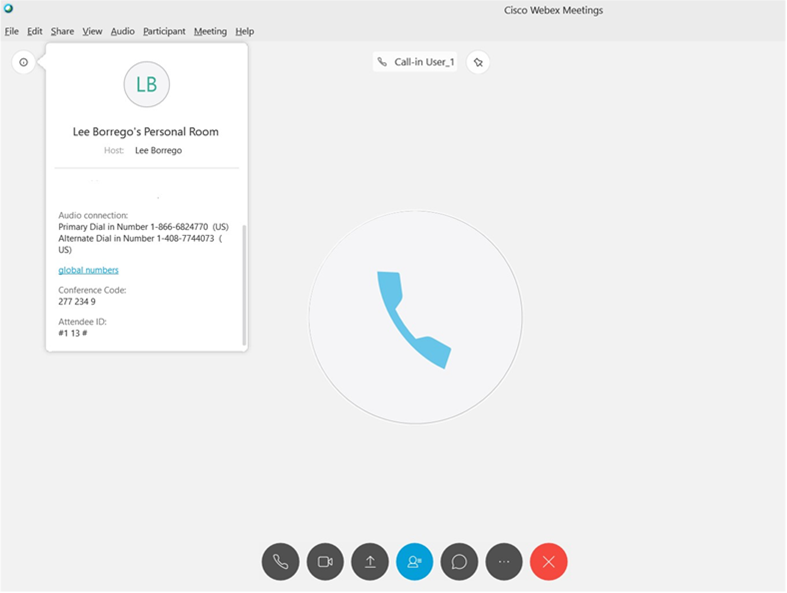Click the meeting info icon button

pos(24,62)
